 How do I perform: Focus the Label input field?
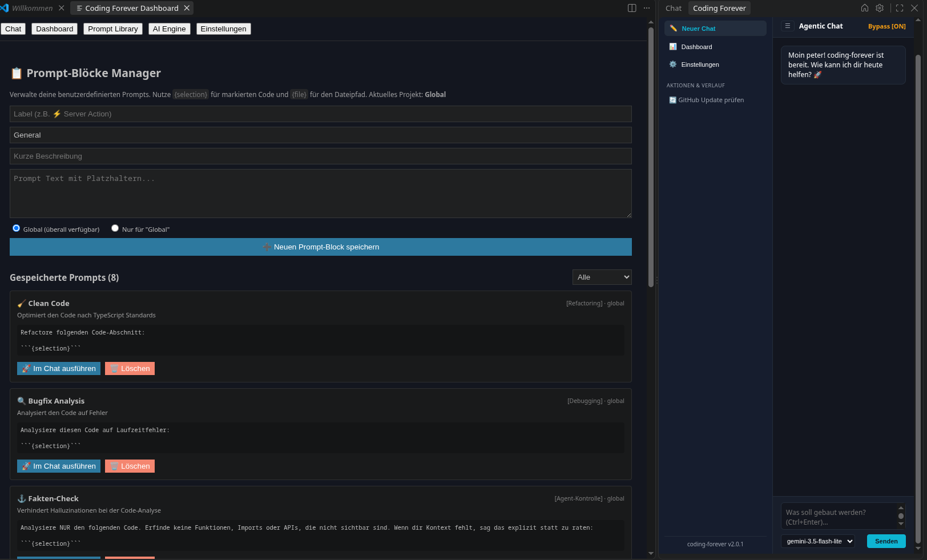pos(321,114)
